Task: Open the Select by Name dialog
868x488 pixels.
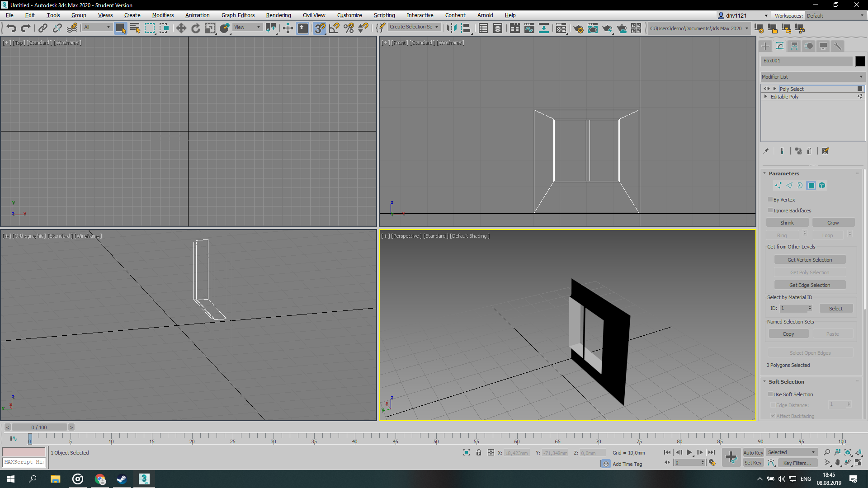Action: click(x=135, y=28)
